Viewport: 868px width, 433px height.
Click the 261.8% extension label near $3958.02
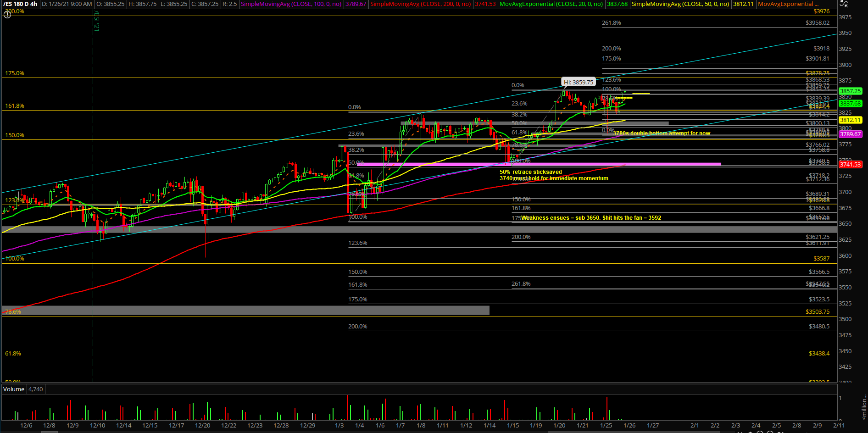tap(612, 22)
